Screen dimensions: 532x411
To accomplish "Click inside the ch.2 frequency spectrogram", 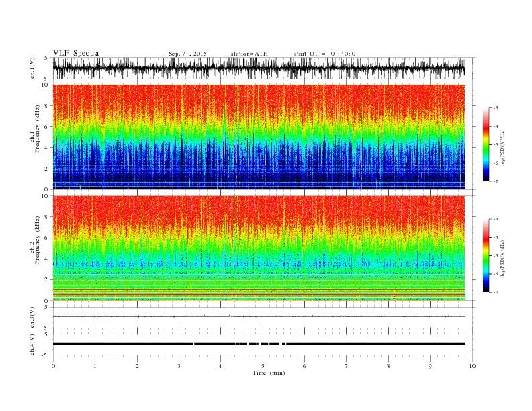I will [259, 248].
